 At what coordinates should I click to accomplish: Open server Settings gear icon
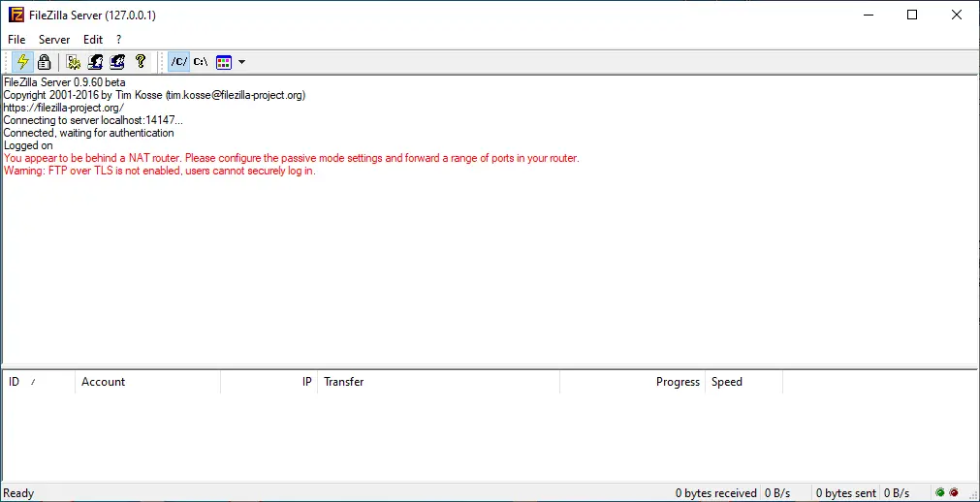coord(74,62)
